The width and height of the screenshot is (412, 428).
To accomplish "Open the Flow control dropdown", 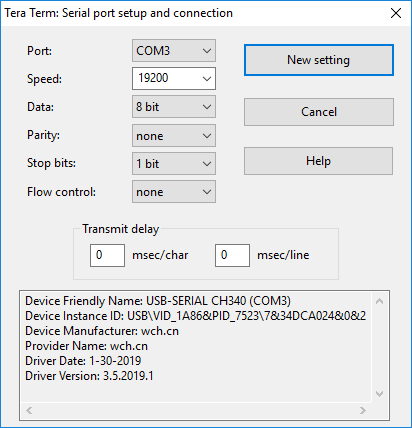I will (174, 192).
